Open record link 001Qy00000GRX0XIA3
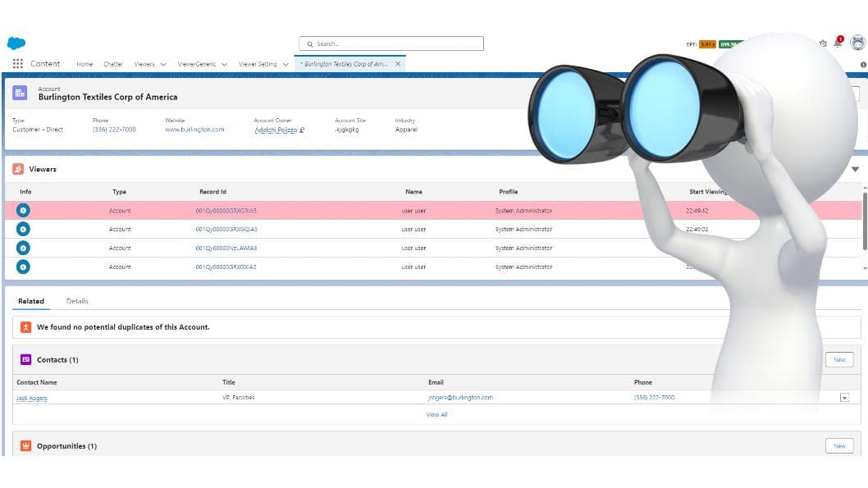The image size is (868, 488). [226, 267]
